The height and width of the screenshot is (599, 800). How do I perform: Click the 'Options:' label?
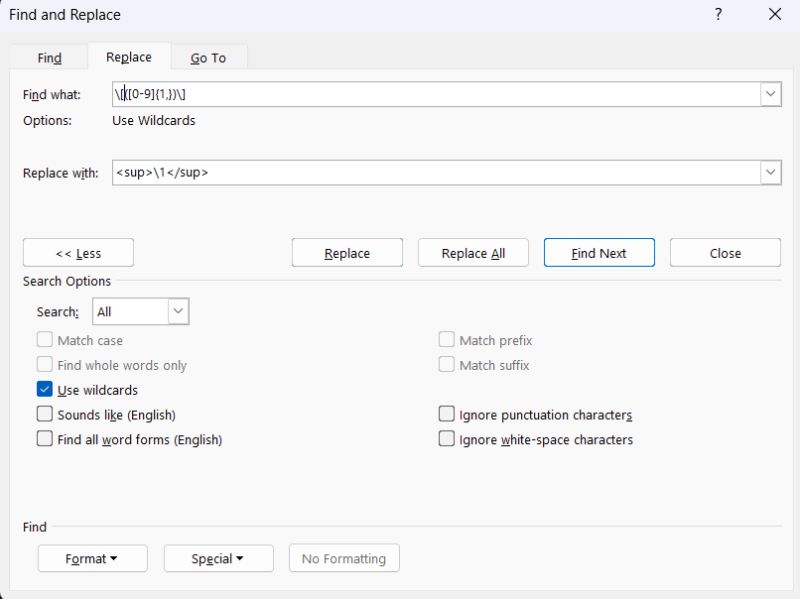[x=47, y=121]
